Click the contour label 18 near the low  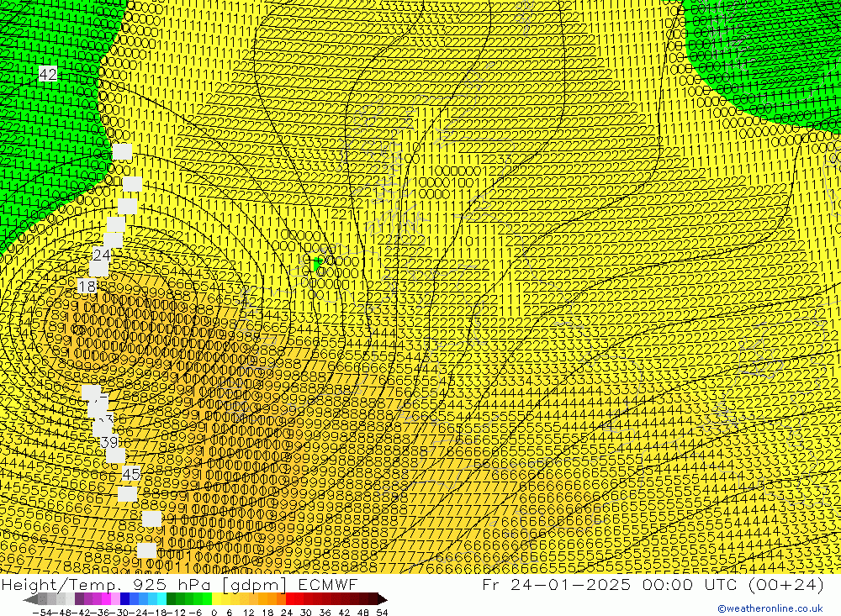click(x=87, y=287)
